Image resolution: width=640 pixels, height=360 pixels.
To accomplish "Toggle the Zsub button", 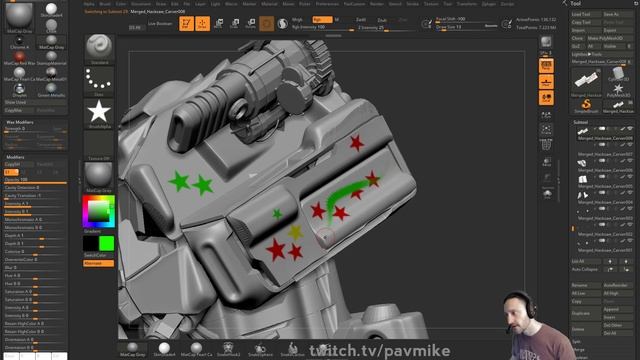I will [382, 20].
